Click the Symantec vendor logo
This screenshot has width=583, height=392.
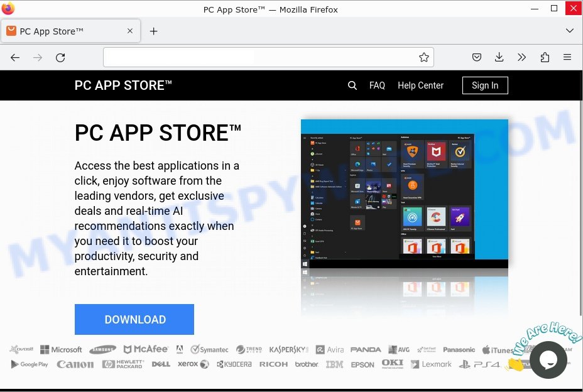coord(209,349)
